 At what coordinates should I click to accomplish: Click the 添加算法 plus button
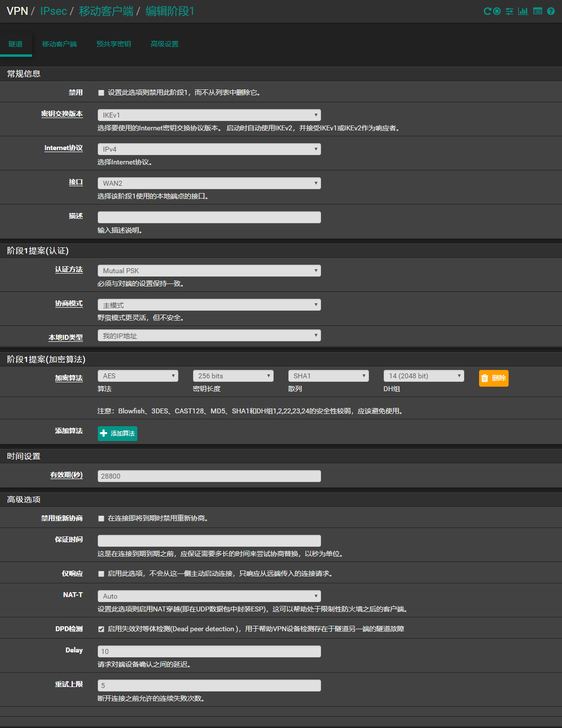click(x=118, y=434)
